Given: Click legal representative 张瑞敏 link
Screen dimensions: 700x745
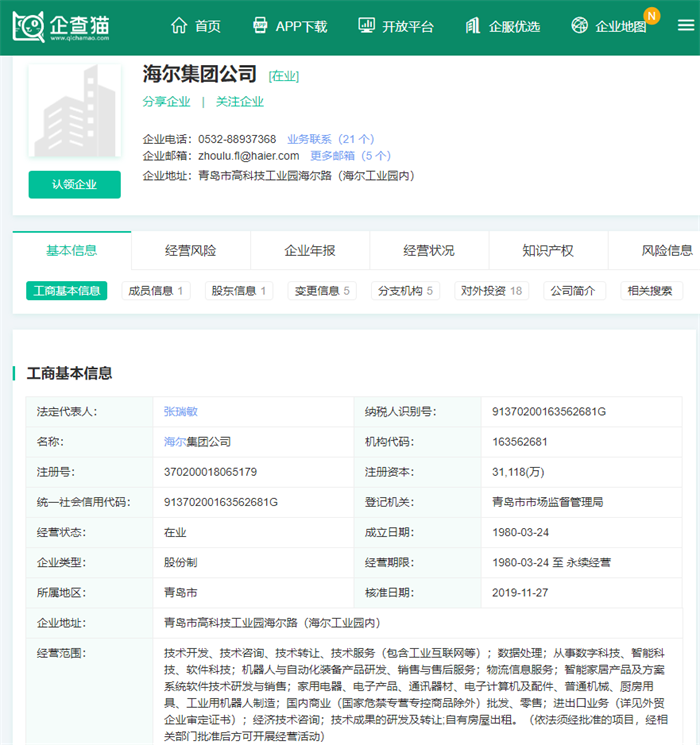Looking at the screenshot, I should coord(181,411).
